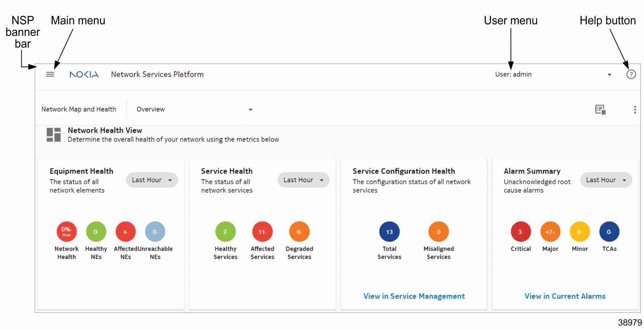Click the TCAs label
Image resolution: width=644 pixels, height=330 pixels.
point(609,249)
